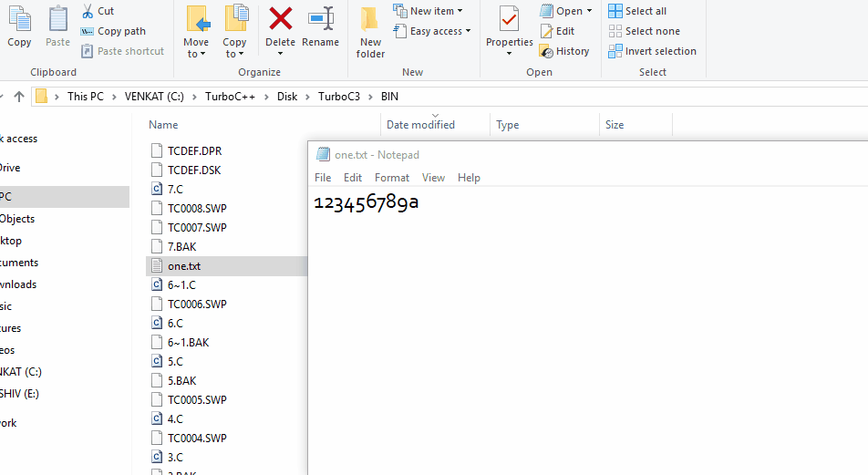This screenshot has height=475, width=868.
Task: Click the History icon
Action: (x=546, y=51)
